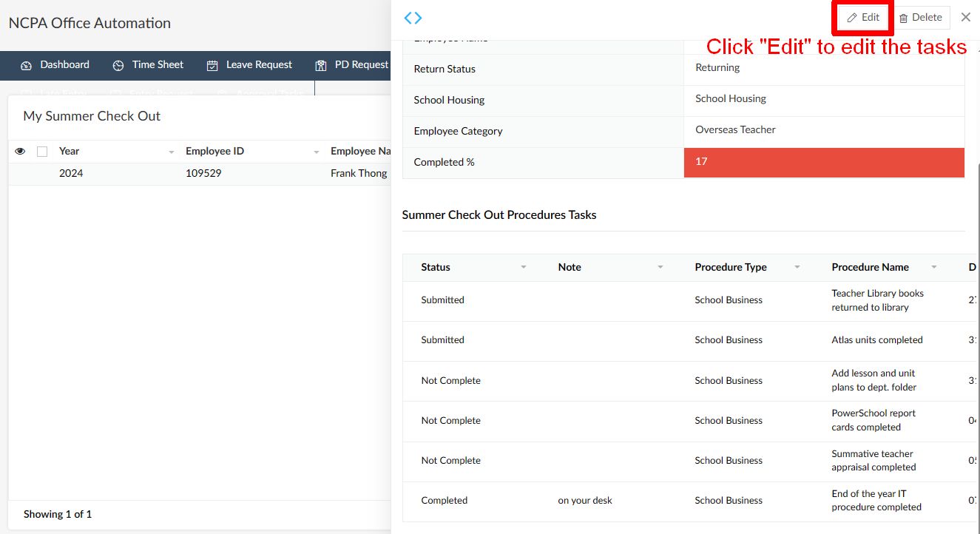Close the record detail panel

(965, 17)
